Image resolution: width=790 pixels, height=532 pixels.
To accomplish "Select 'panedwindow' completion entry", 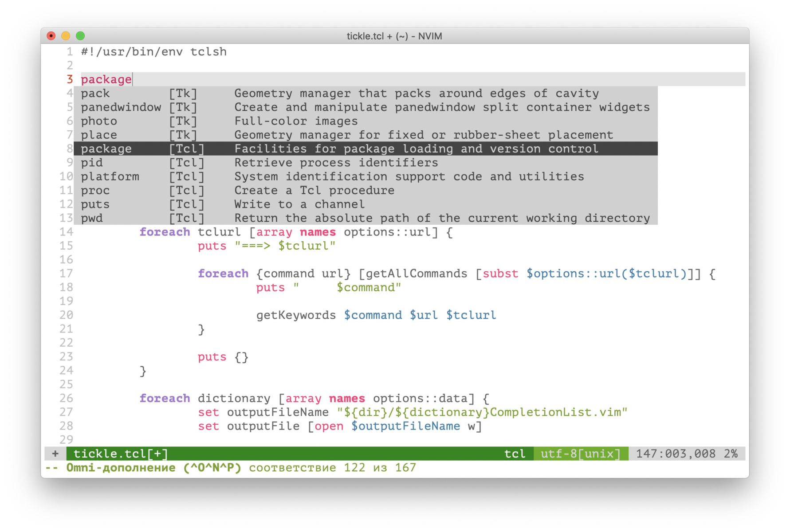I will 366,107.
